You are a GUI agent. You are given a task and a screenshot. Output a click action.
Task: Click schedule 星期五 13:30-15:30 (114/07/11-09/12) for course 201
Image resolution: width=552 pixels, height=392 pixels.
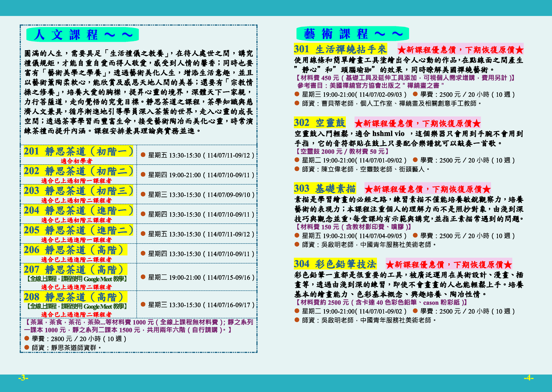coord(197,155)
